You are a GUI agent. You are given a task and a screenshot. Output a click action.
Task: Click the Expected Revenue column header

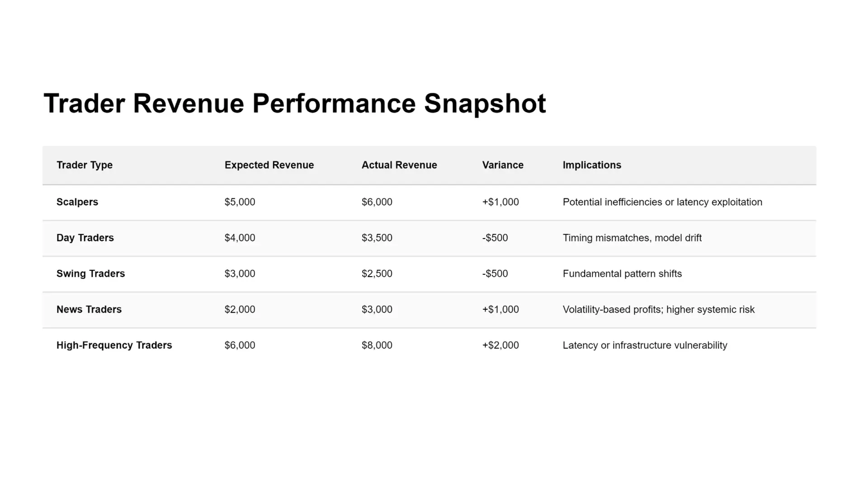(x=269, y=165)
